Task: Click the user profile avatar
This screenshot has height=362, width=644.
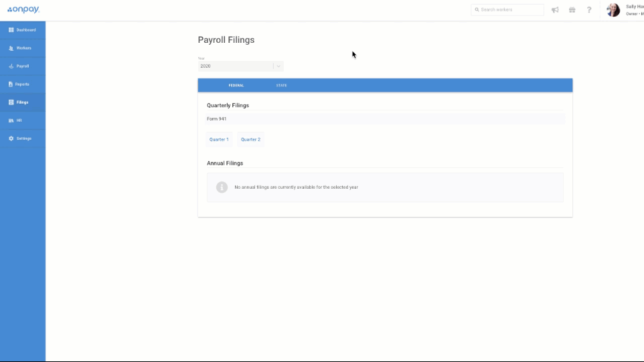Action: 613,10
